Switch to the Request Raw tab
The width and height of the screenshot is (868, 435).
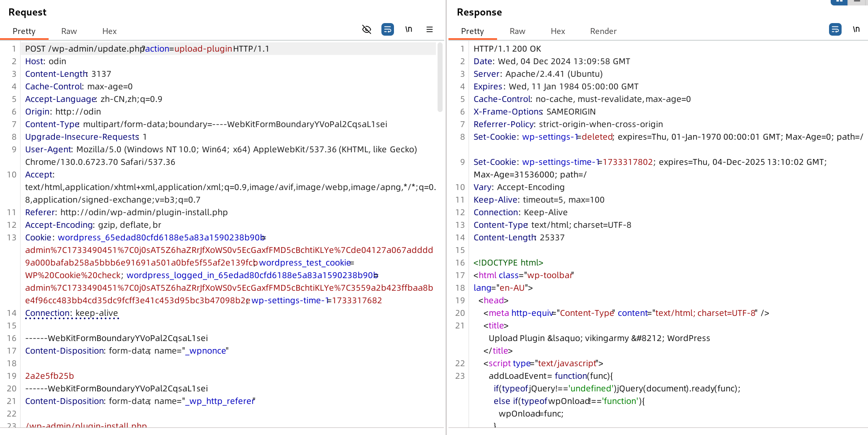tap(69, 31)
